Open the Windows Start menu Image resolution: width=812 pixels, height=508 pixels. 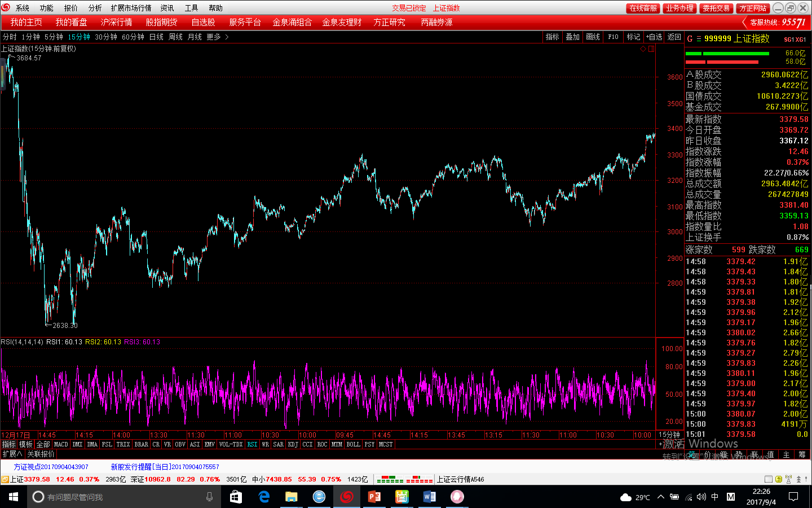pos(14,497)
